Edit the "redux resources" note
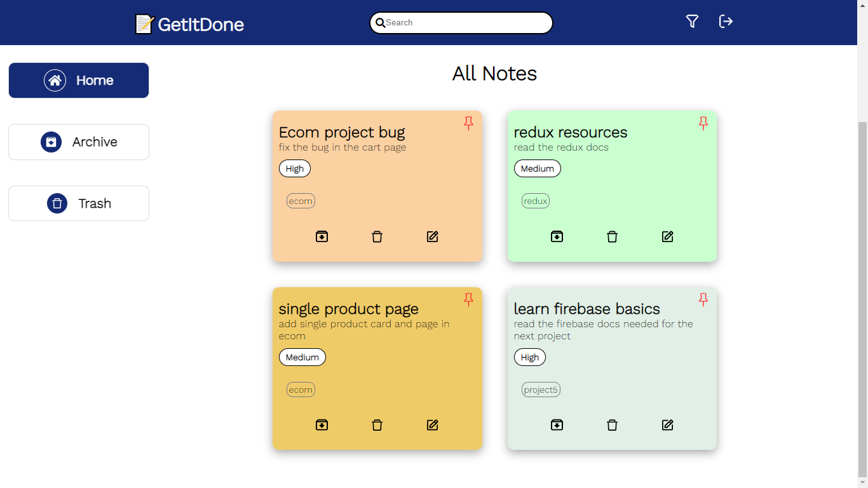Screen dimensions: 868x488 tap(667, 236)
